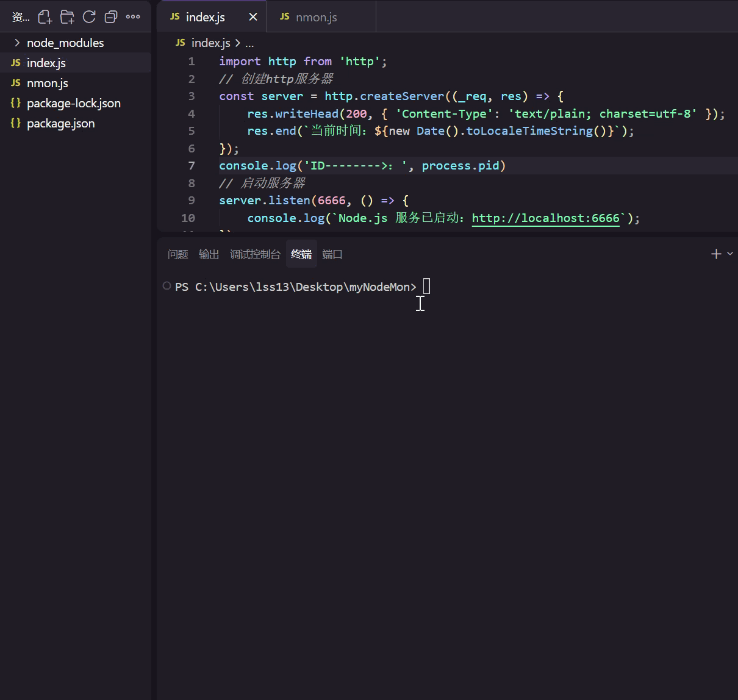Click the JS icon beside nmon.js in tree
The height and width of the screenshot is (700, 738).
coord(16,83)
